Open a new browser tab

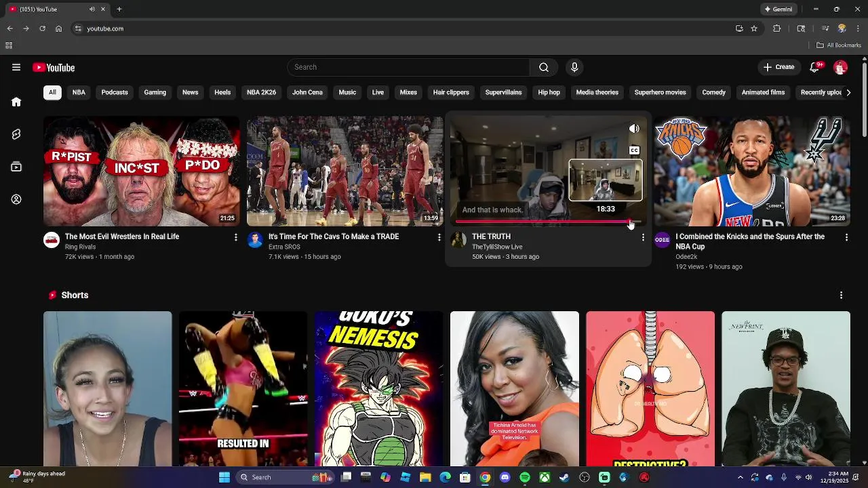(x=119, y=9)
